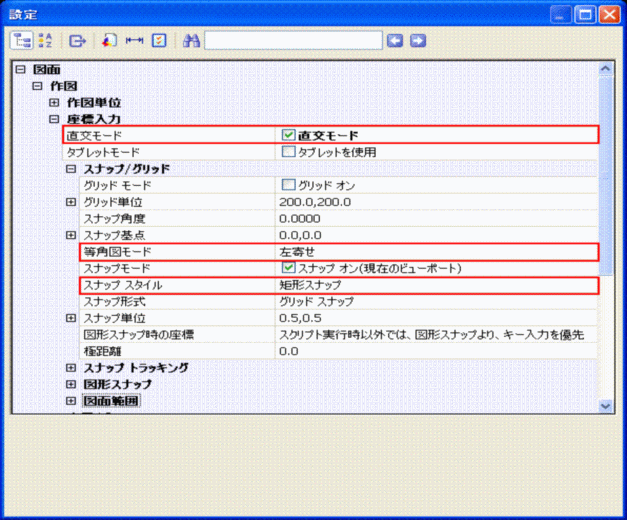Click the binoculars search icon
627x520 pixels.
coord(191,41)
